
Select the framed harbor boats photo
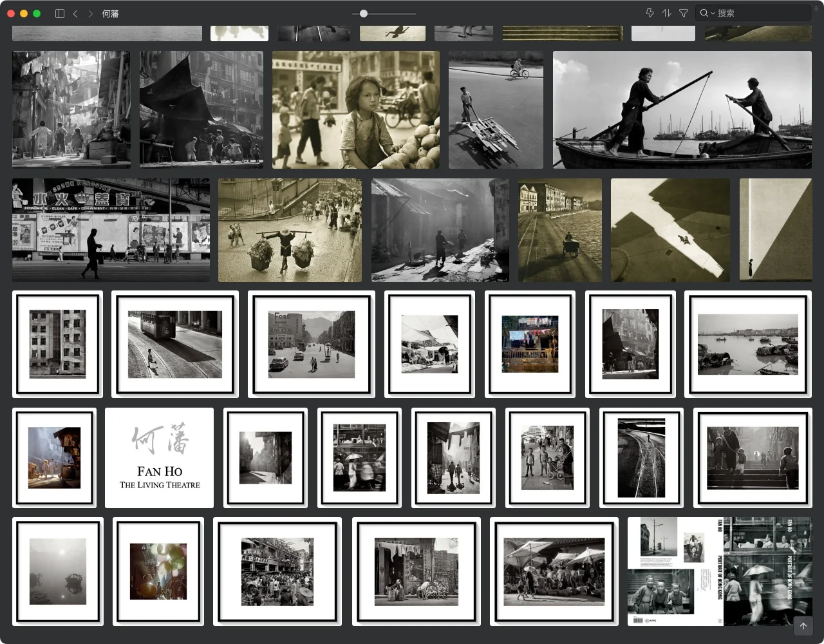pos(748,344)
